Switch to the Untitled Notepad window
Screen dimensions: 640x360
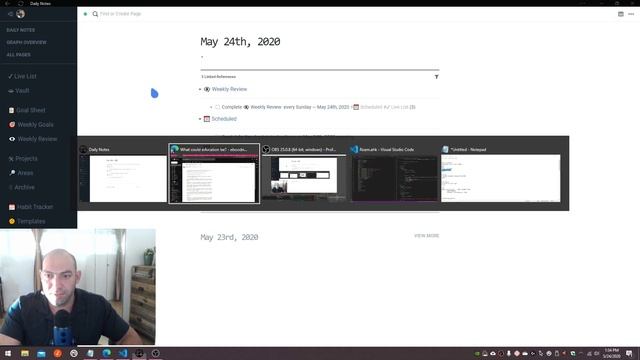501,174
